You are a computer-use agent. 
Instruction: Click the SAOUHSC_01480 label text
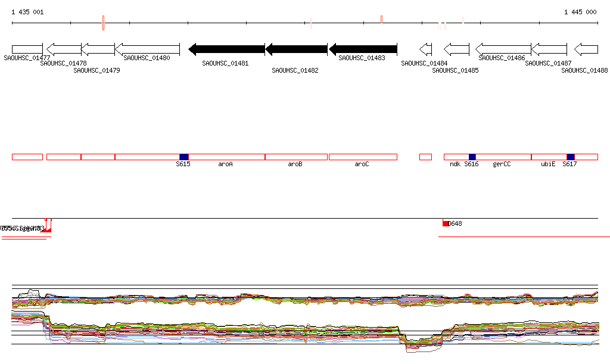147,58
